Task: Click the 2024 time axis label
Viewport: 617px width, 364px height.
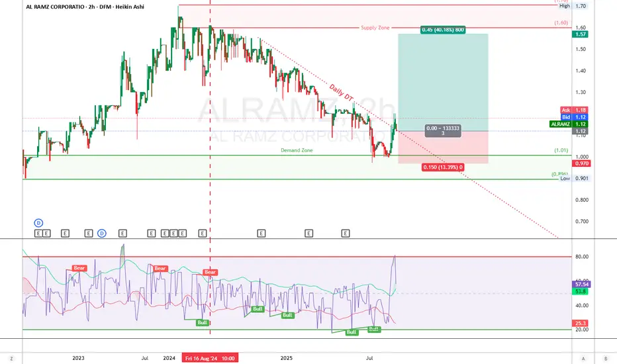Action: pyautogui.click(x=169, y=358)
